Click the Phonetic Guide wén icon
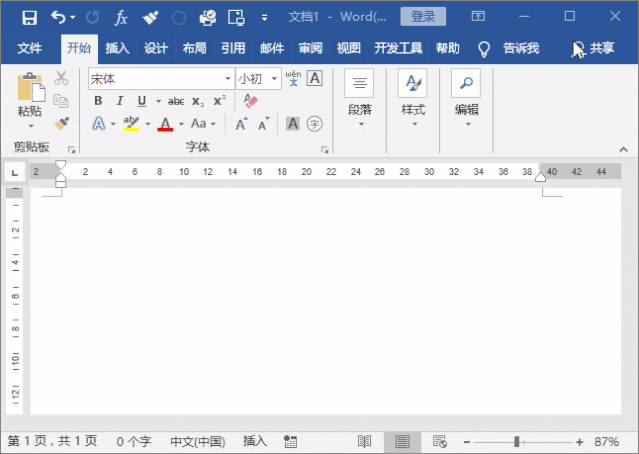The height and width of the screenshot is (454, 639). click(x=293, y=78)
